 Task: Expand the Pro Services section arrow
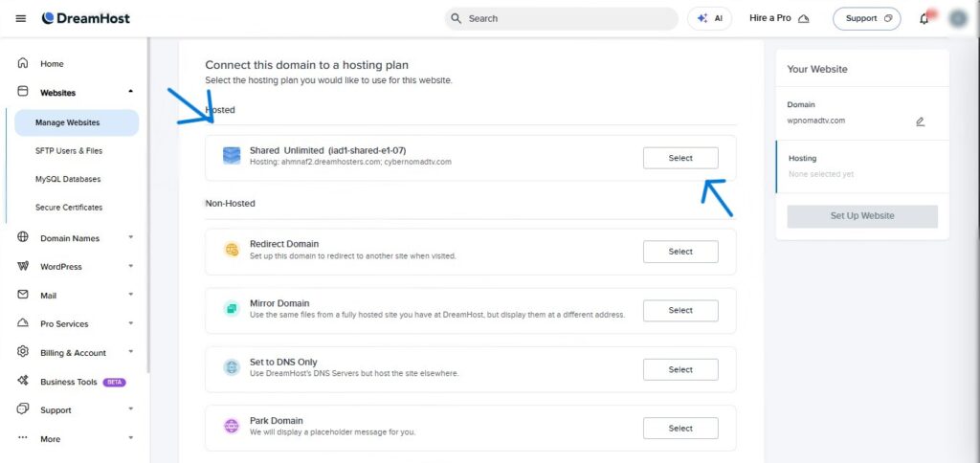click(130, 323)
